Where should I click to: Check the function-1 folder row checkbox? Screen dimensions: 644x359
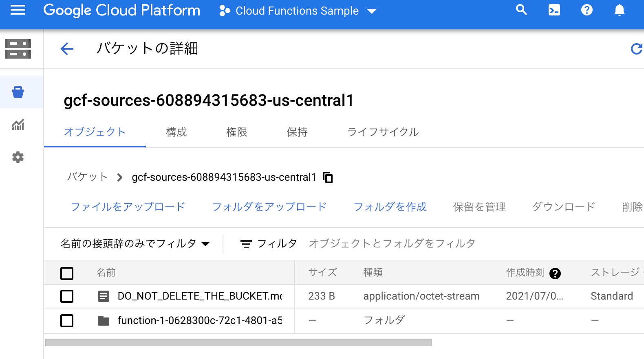(67, 321)
